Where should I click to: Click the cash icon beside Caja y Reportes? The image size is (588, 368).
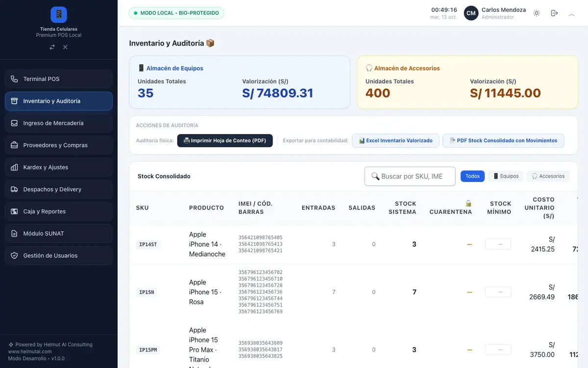(x=14, y=211)
